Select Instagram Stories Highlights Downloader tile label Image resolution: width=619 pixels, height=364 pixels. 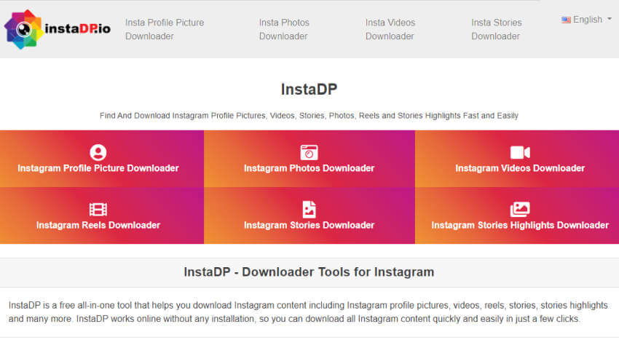click(520, 225)
